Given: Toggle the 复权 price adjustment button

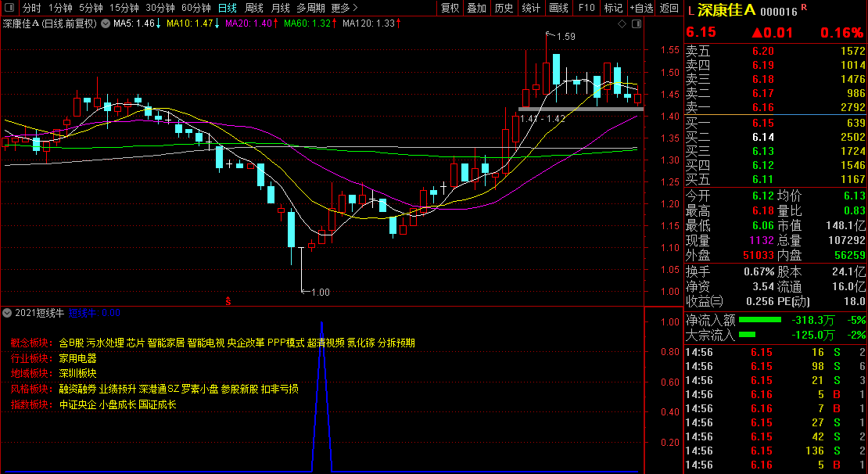Looking at the screenshot, I should click(x=450, y=8).
